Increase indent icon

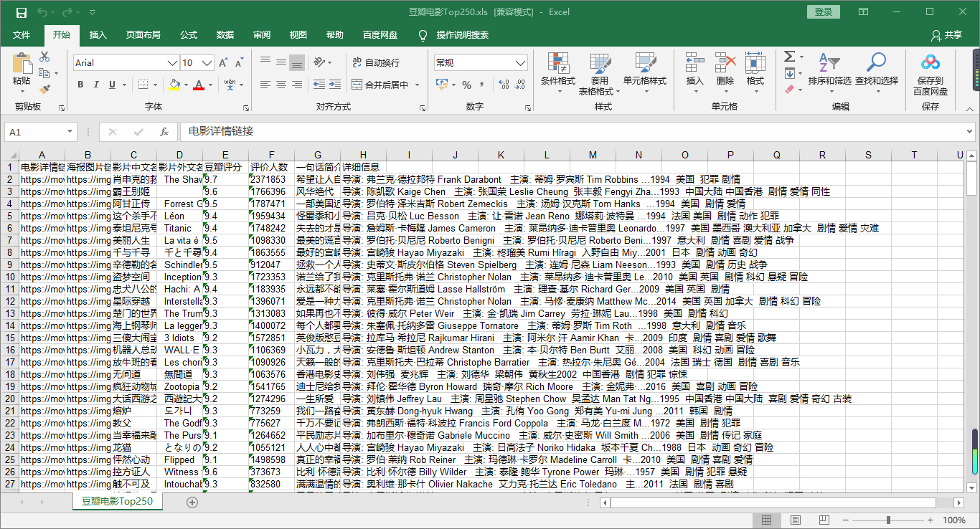335,85
